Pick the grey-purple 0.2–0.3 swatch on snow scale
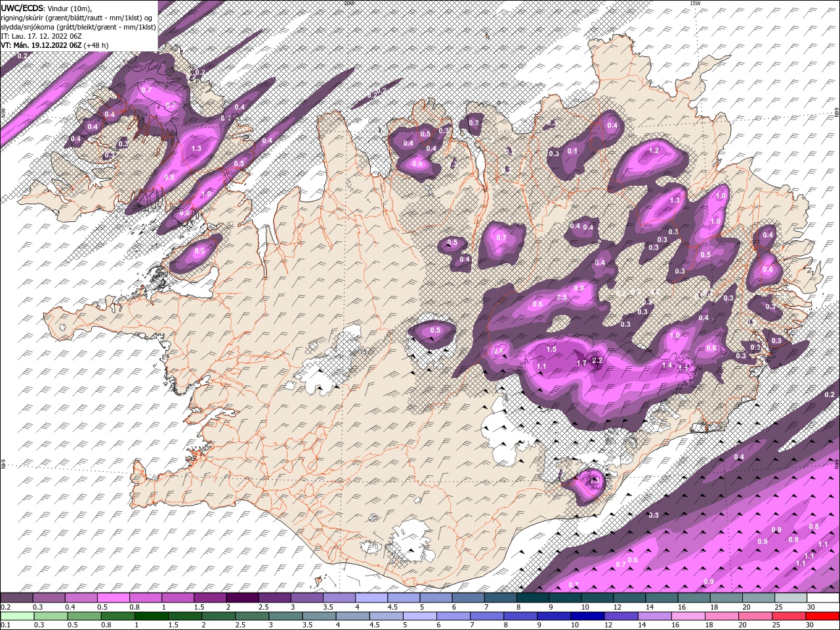 (x=16, y=598)
